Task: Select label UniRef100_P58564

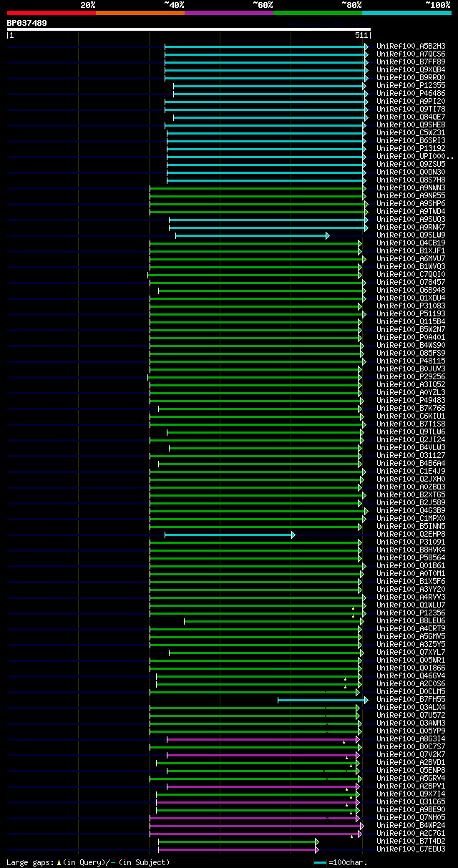Action: pos(411,558)
